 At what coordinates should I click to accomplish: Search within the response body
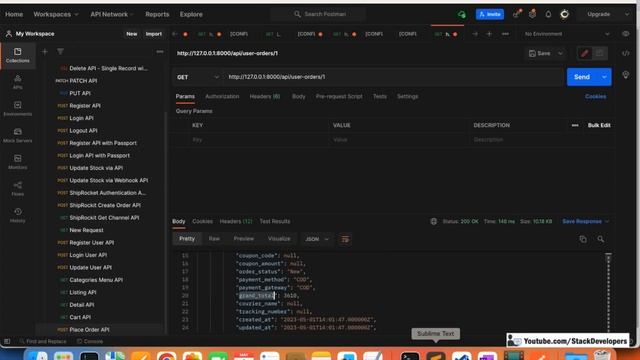pyautogui.click(x=600, y=239)
